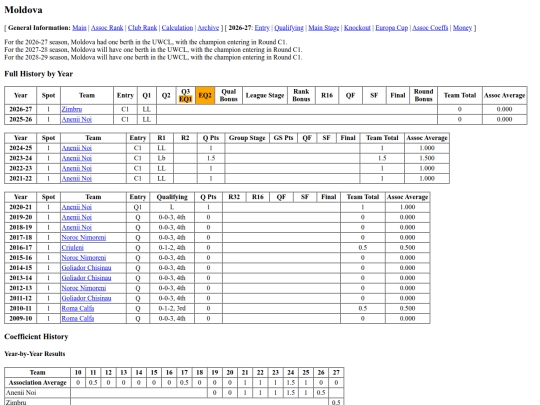Screen dimensions: 540x405
Task: Select the Coefficient History heading
Action: 36,337
